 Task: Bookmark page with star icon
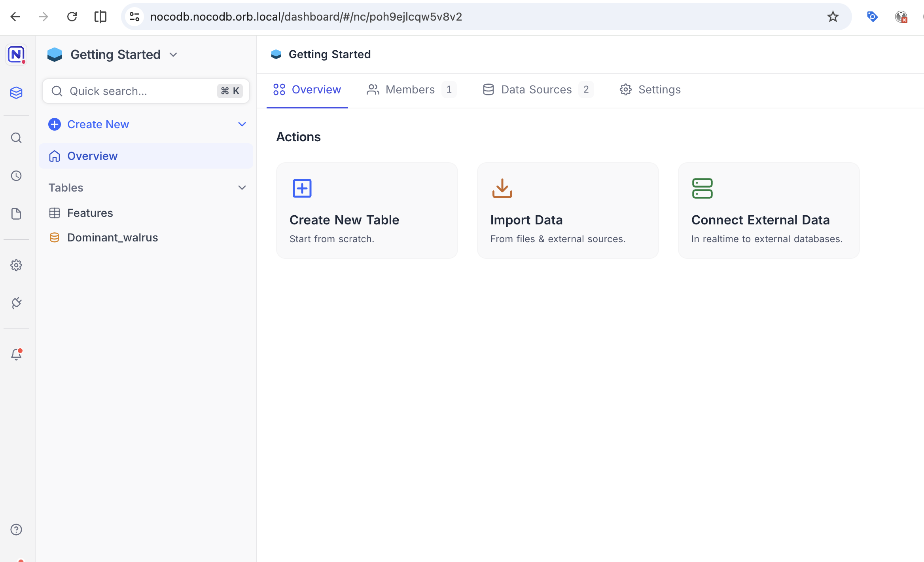pos(833,17)
